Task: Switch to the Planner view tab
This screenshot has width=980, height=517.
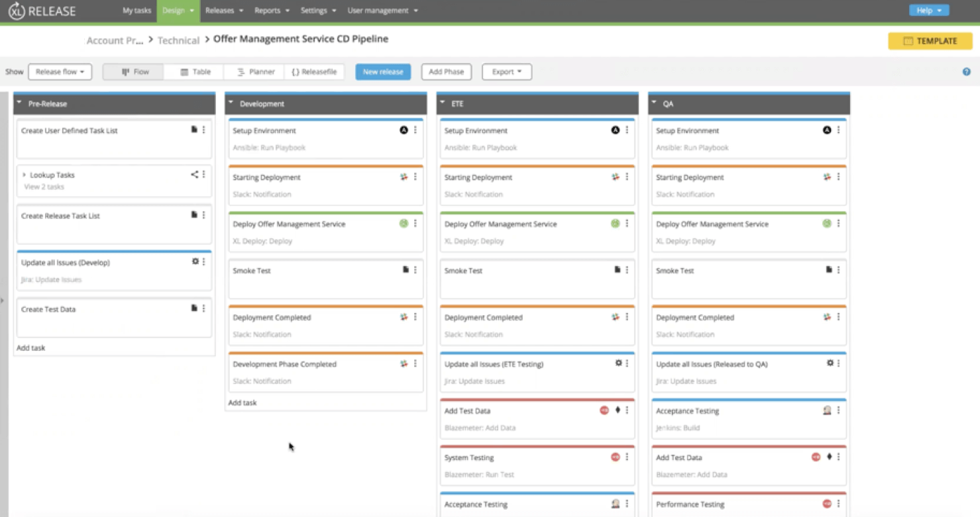Action: point(255,72)
